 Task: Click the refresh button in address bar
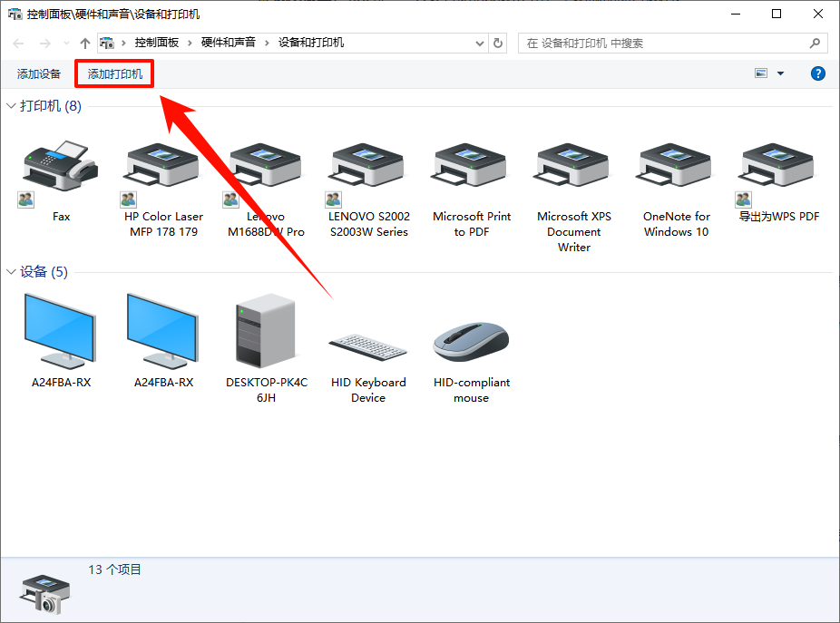click(498, 43)
